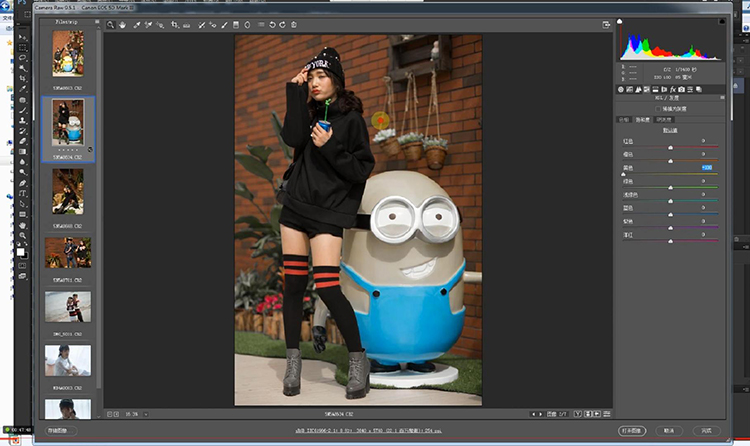Screen dimensions: 750x446
Task: Select the Zoom tool in Camera Raw toolbar
Action: [x=110, y=25]
